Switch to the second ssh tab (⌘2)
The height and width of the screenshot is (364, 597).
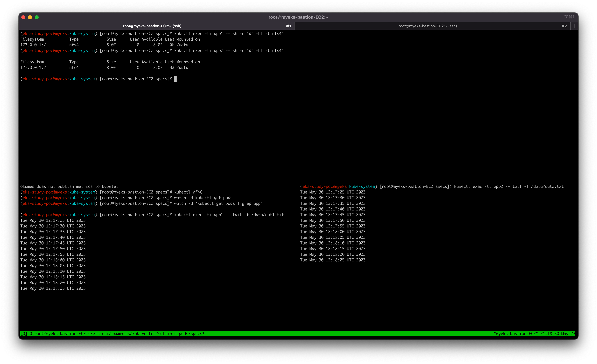[427, 26]
